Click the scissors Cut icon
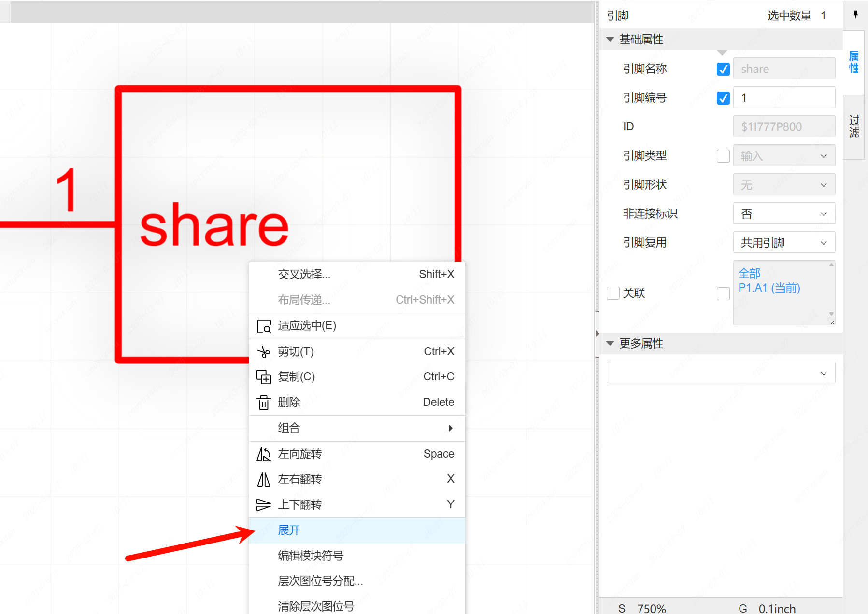Screen dimensions: 868x614 (x=263, y=352)
